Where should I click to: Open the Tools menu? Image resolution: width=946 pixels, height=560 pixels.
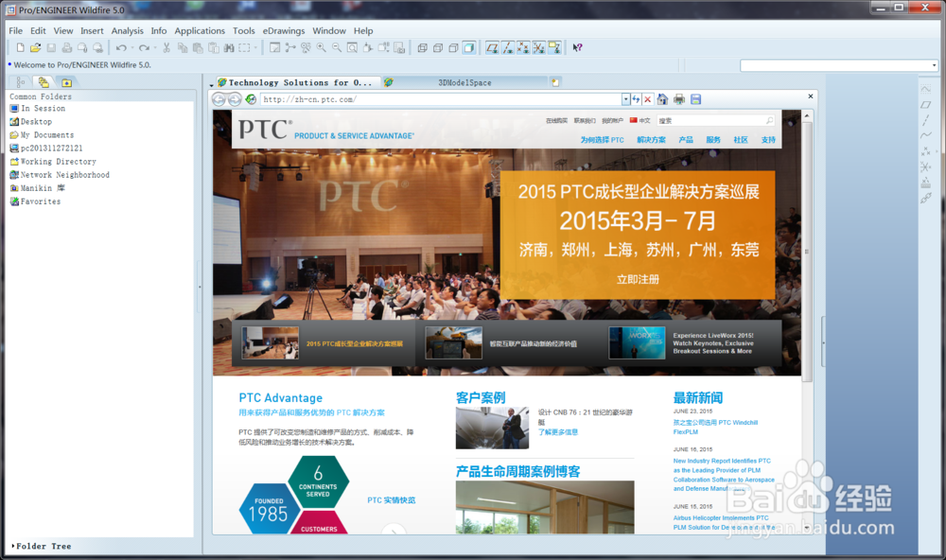pyautogui.click(x=244, y=31)
